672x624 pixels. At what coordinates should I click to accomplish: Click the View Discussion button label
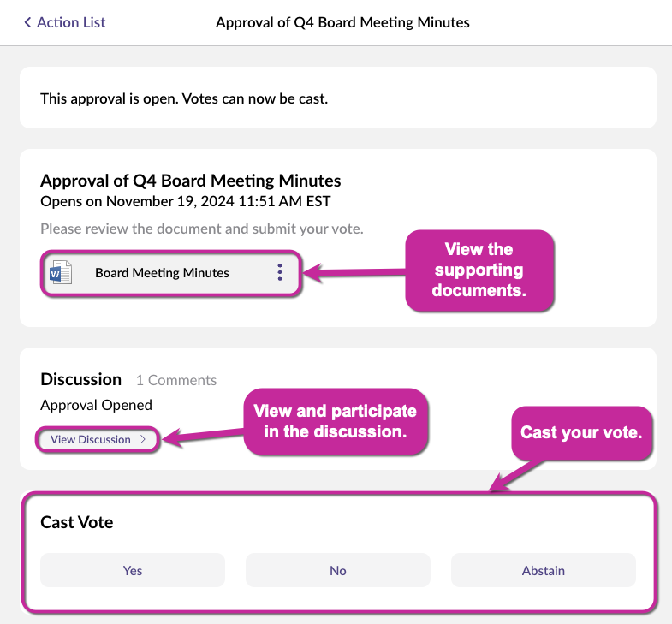(91, 439)
